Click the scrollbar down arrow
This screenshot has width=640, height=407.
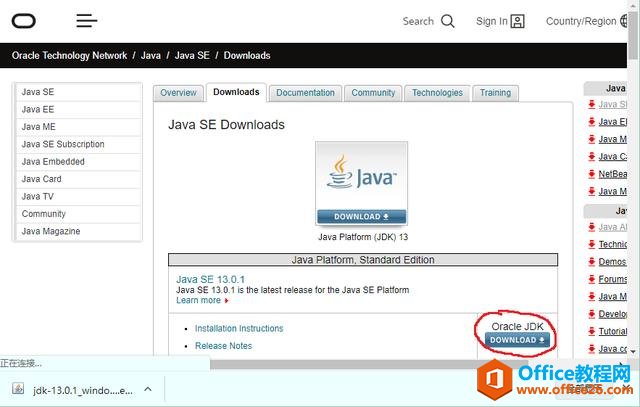(633, 351)
